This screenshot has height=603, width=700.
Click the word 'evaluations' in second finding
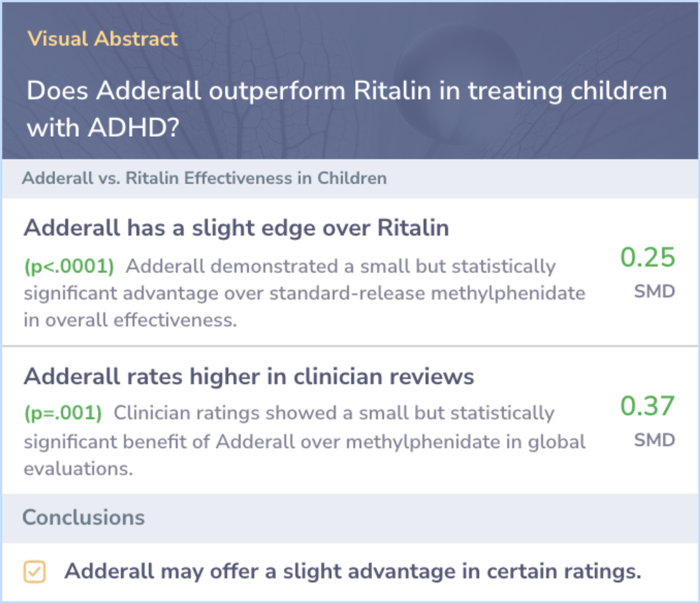[78, 469]
